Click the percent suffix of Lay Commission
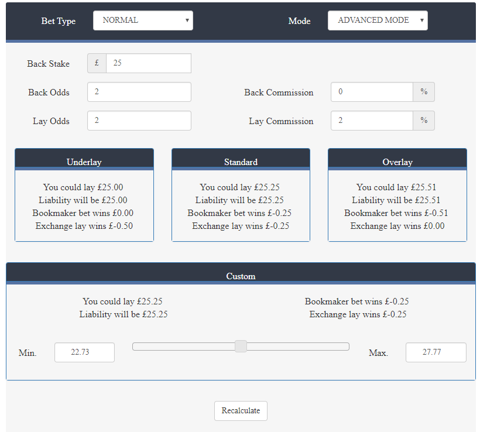 tap(424, 121)
